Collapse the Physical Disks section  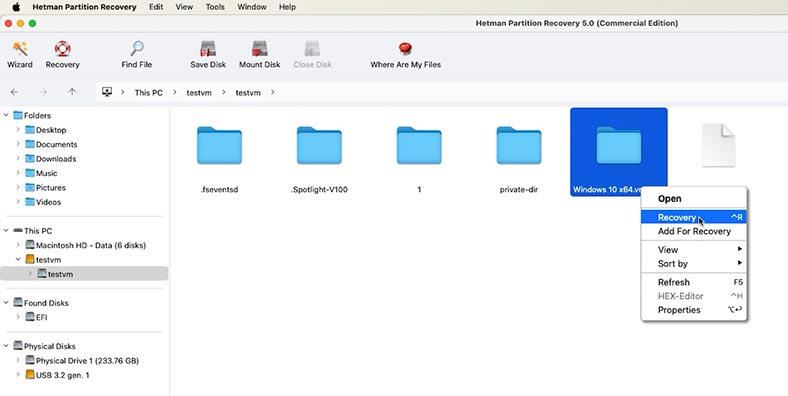pyautogui.click(x=6, y=346)
